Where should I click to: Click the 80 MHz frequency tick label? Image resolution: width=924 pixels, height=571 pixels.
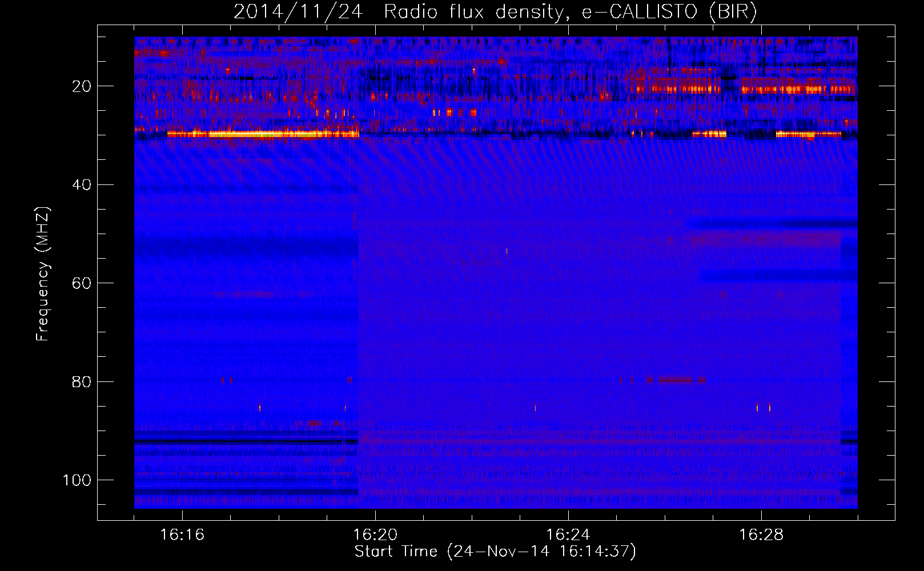coord(82,381)
